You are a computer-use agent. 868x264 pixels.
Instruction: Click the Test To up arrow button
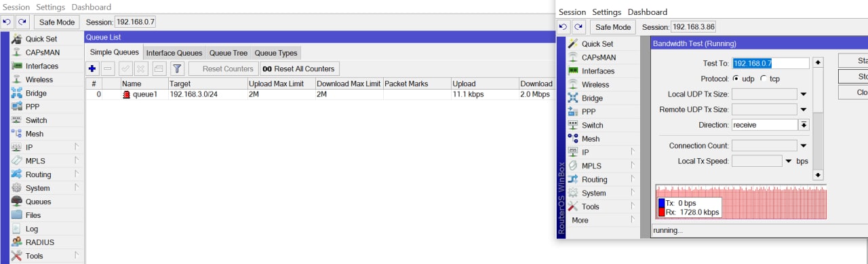(x=818, y=62)
